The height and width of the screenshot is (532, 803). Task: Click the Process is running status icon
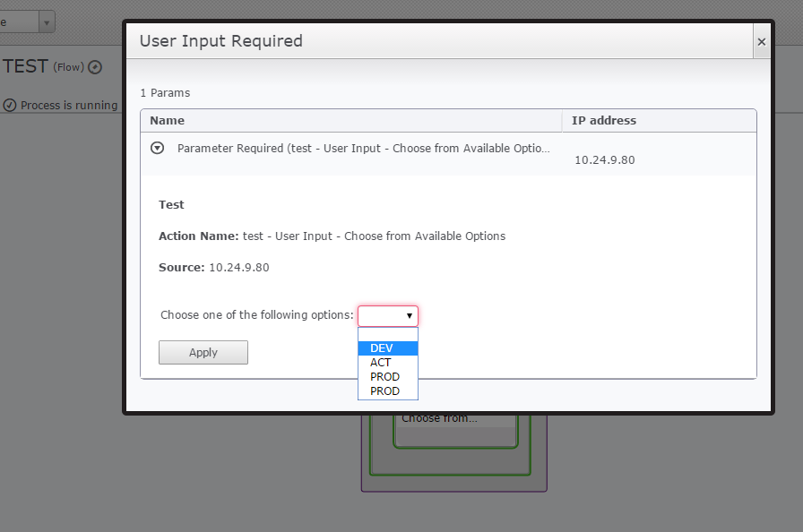10,106
